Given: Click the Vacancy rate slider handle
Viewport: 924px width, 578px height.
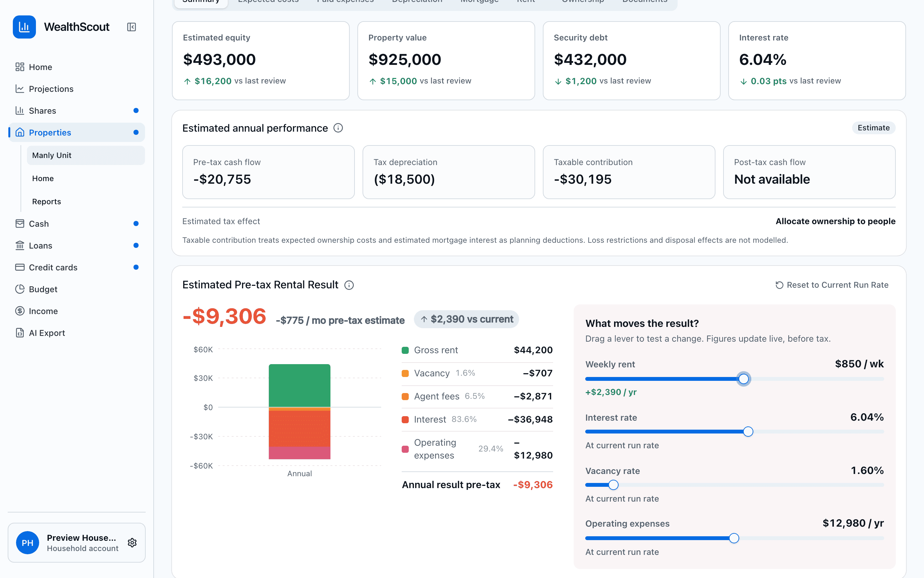Looking at the screenshot, I should [613, 485].
